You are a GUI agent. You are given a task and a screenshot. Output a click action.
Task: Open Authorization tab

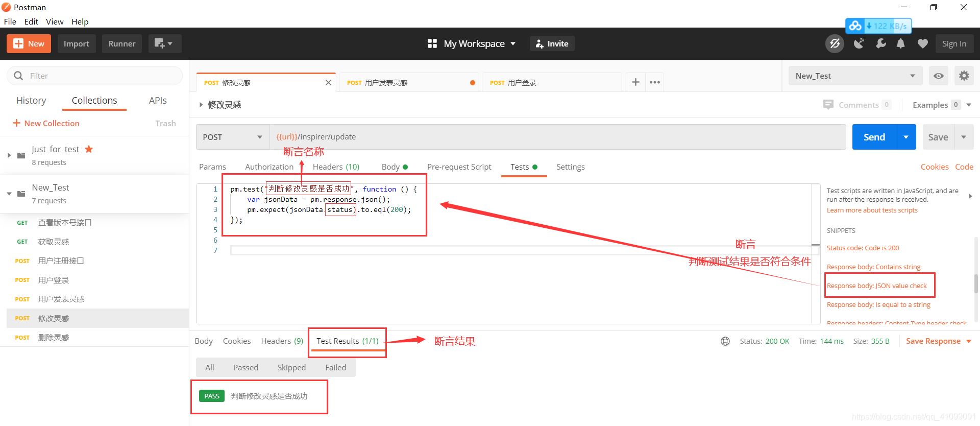[269, 167]
